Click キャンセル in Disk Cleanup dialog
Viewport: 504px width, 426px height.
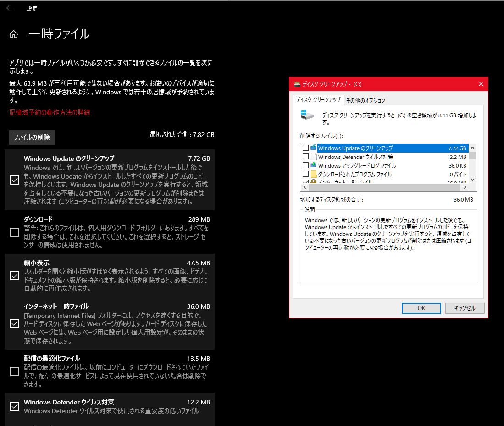click(x=465, y=308)
